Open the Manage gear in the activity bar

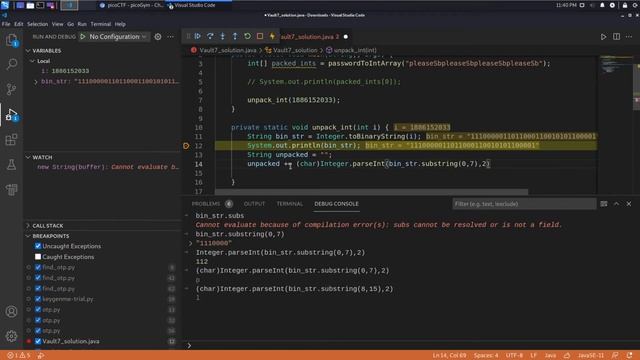pyautogui.click(x=11, y=336)
